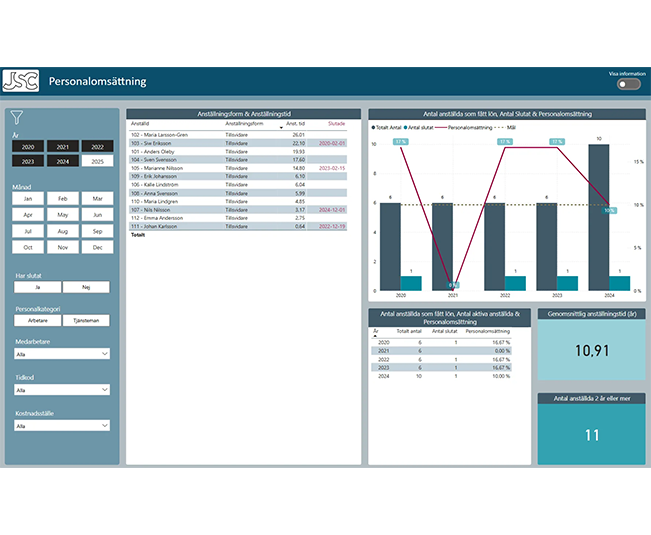
Task: Filter by month Mar
Action: coord(98,198)
